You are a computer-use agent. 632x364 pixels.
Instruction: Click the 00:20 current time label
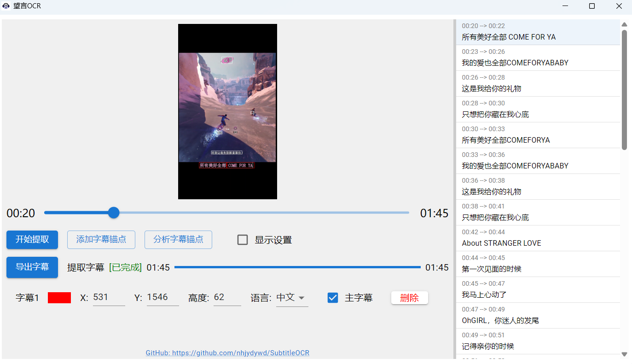click(x=21, y=213)
